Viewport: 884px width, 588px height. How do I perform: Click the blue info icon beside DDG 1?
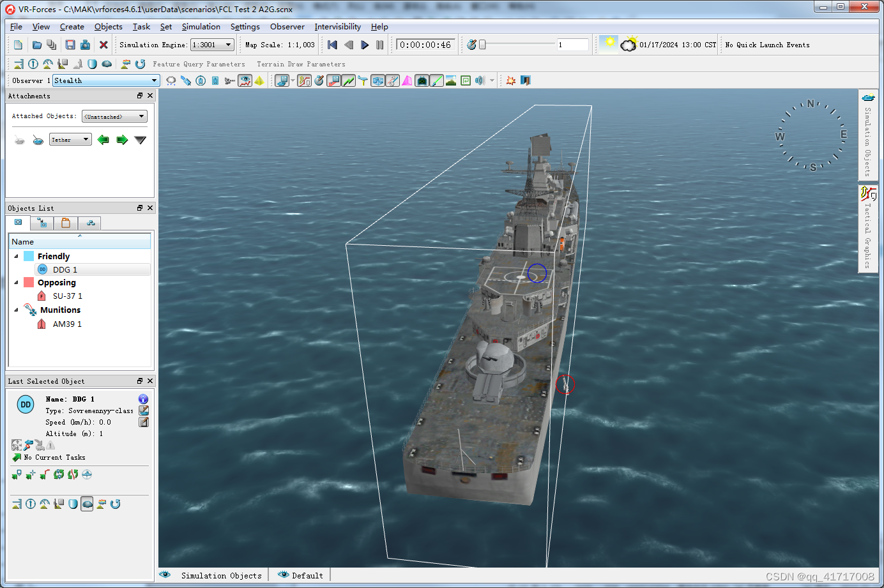point(143,399)
